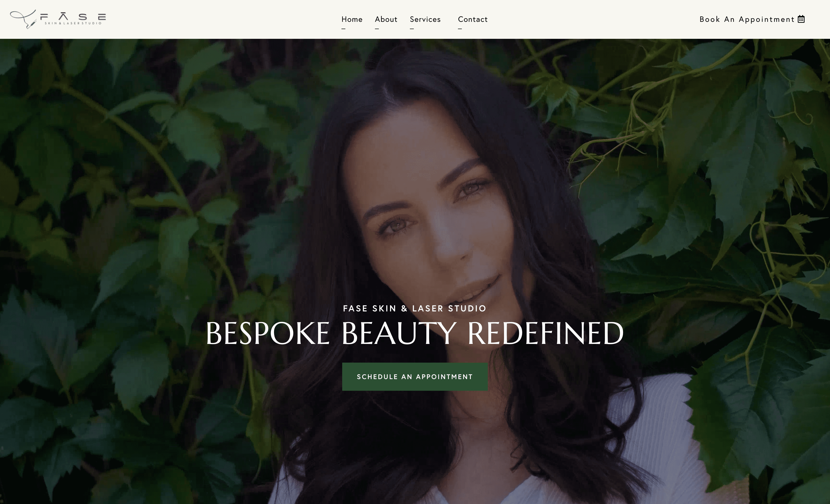The width and height of the screenshot is (830, 504).
Task: Click the Book An Appointment header link
Action: pos(752,19)
